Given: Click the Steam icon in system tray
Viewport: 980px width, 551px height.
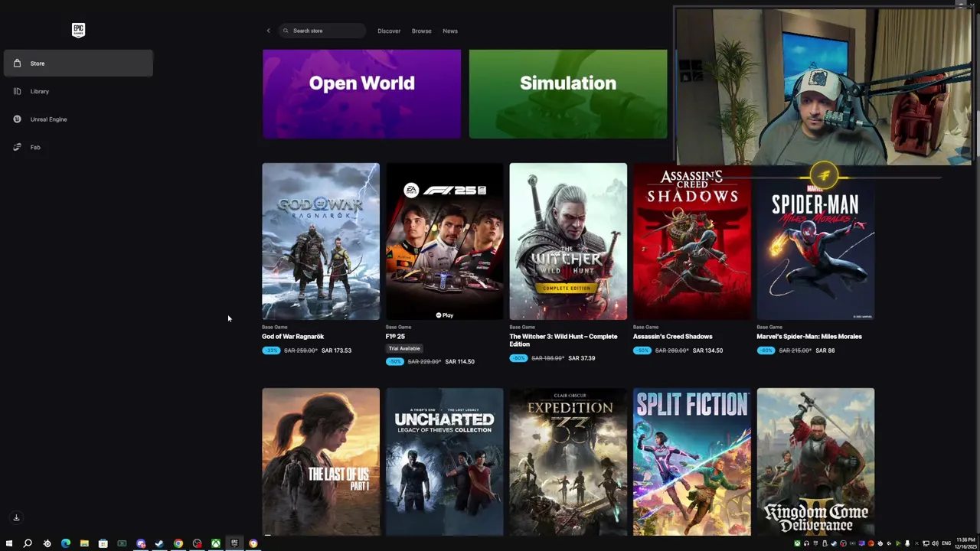Looking at the screenshot, I should click(x=834, y=543).
